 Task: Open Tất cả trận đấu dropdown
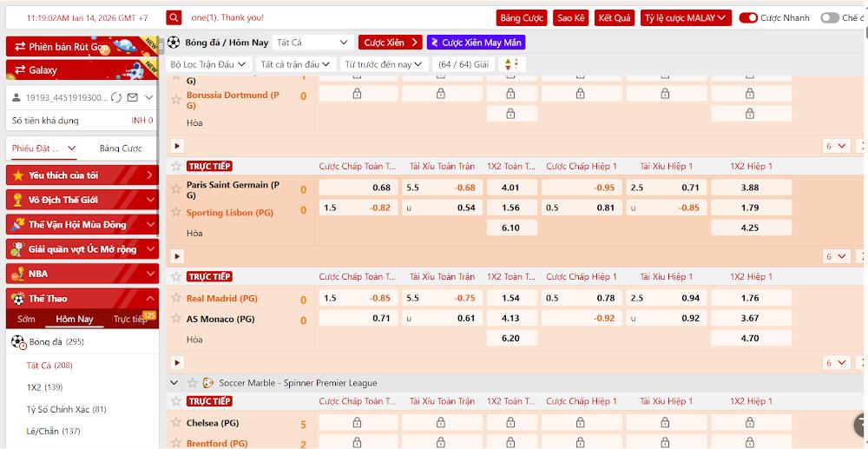296,64
